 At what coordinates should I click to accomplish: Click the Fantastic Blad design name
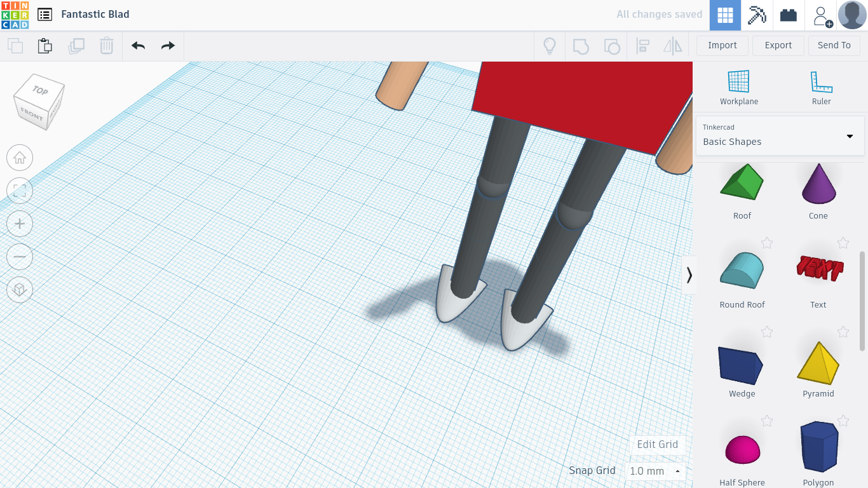pos(95,14)
